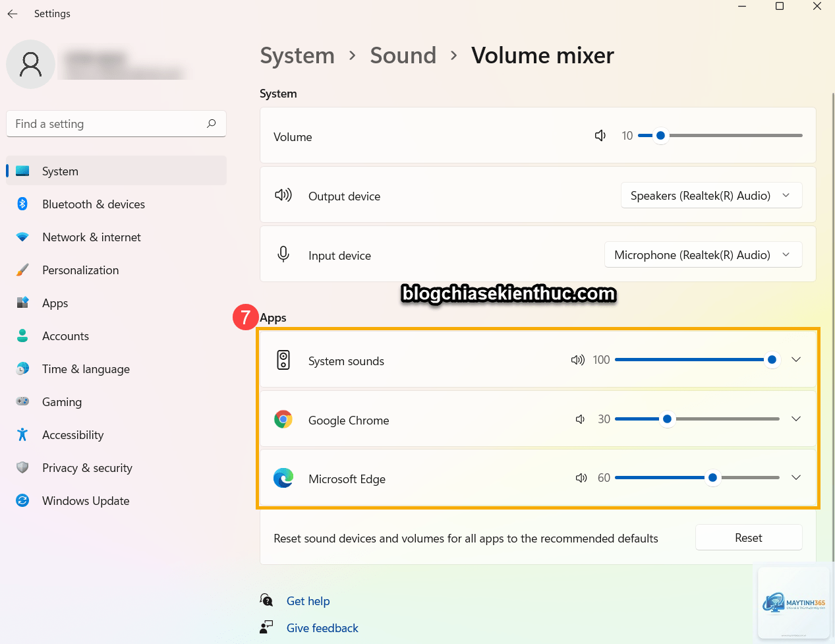The width and height of the screenshot is (835, 644).
Task: Open Time & language settings
Action: click(x=116, y=368)
